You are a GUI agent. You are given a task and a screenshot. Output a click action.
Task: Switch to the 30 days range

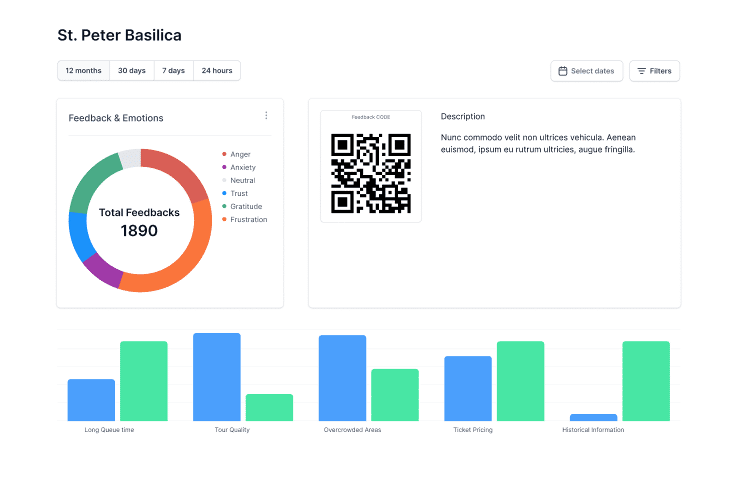point(132,71)
